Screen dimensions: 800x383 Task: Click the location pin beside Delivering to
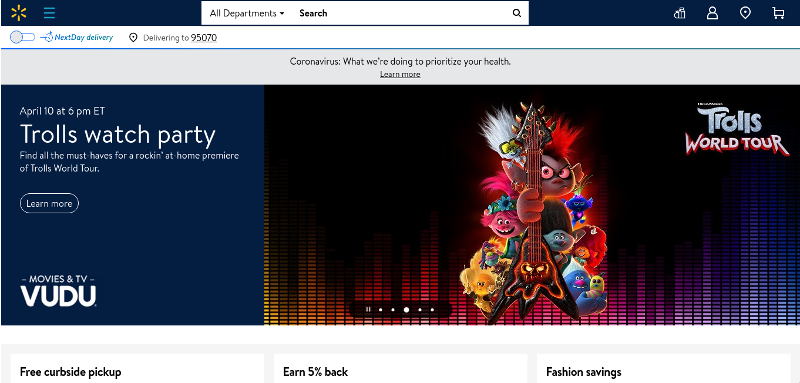point(133,38)
